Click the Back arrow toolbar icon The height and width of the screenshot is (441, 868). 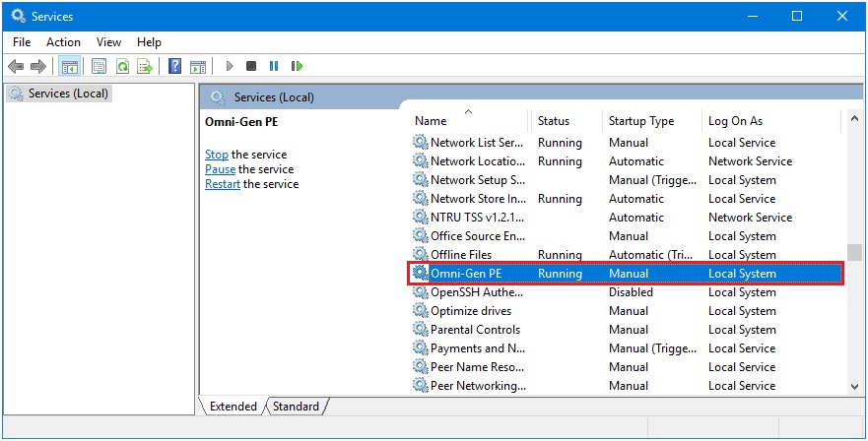pos(16,67)
